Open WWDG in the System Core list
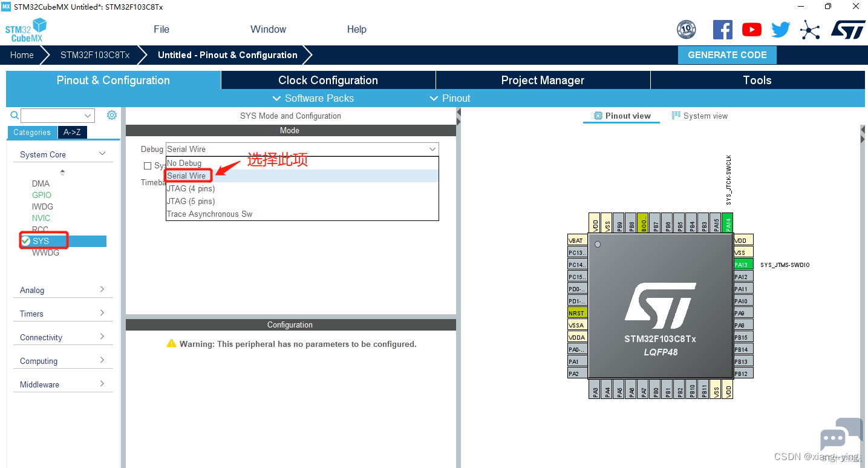Viewport: 868px width, 468px height. tap(46, 252)
